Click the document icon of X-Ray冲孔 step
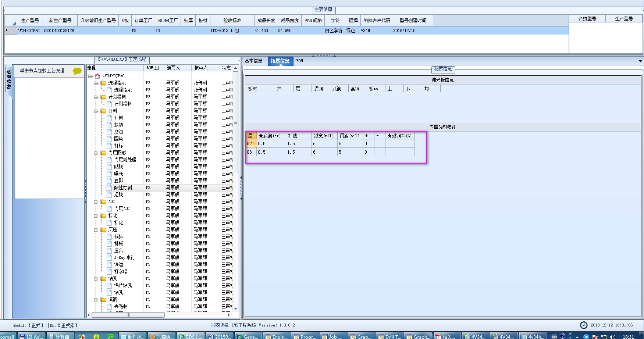This screenshot has height=339, width=644. (x=109, y=257)
